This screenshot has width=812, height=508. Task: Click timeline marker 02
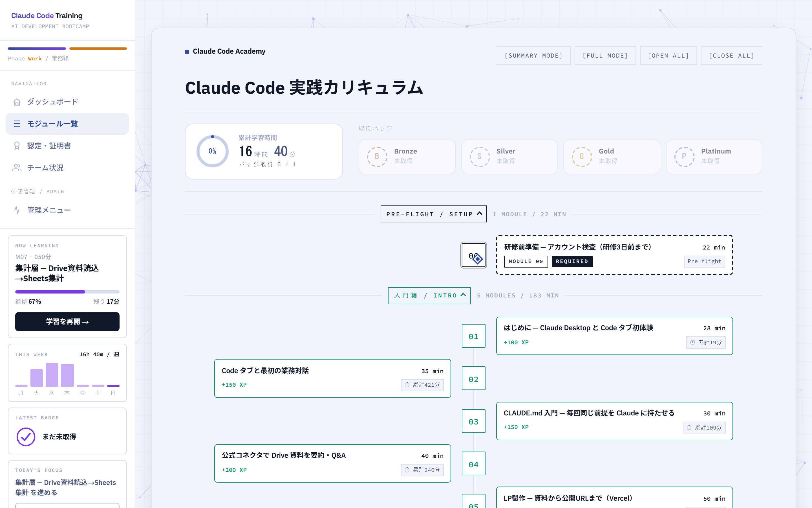pos(473,379)
